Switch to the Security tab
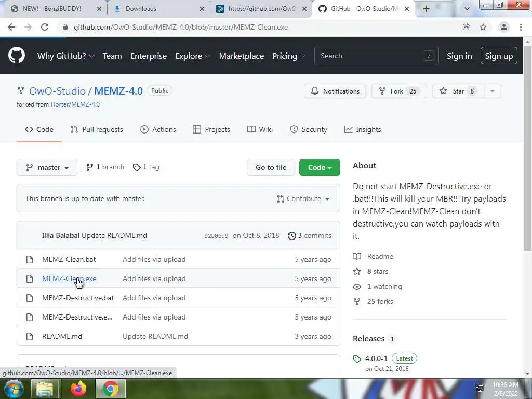The image size is (532, 399). coord(309,129)
